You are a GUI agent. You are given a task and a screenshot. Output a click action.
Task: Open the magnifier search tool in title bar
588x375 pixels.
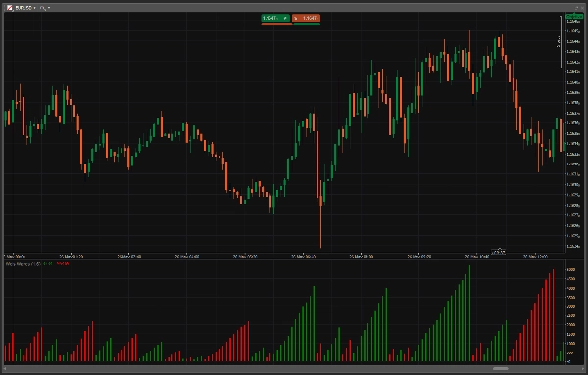point(43,8)
